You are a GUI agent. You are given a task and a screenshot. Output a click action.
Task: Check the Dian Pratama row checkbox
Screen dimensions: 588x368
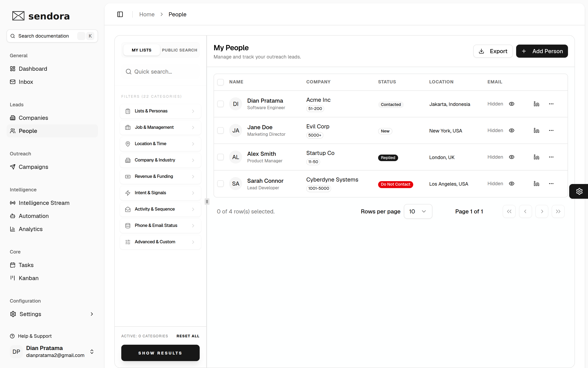coord(220,104)
